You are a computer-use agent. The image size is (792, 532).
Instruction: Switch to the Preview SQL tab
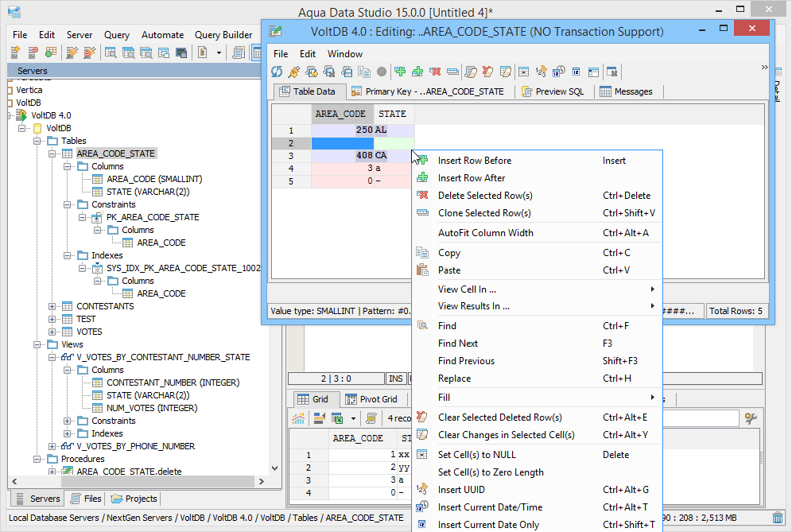[553, 91]
